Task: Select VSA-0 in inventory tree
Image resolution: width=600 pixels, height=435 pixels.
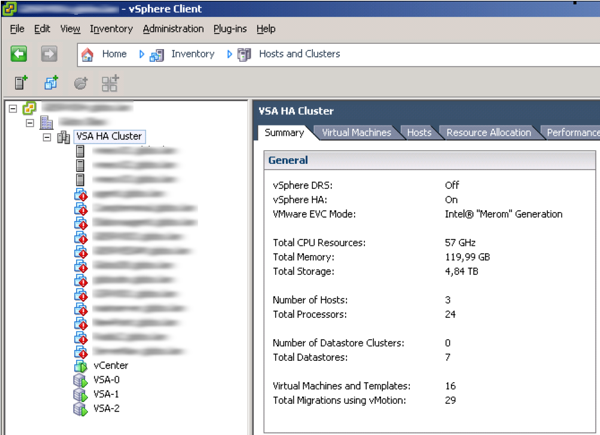Action: coord(106,380)
